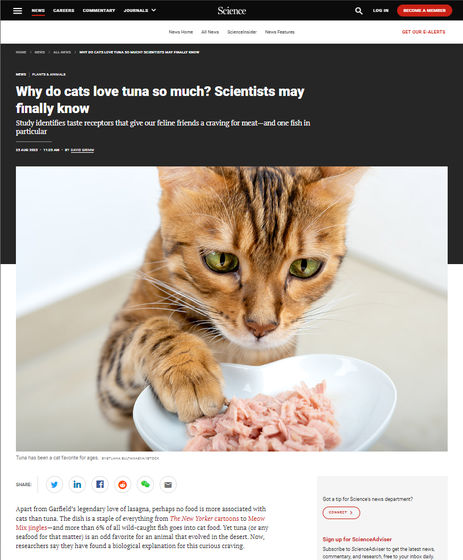Go to Careers section

coord(64,10)
